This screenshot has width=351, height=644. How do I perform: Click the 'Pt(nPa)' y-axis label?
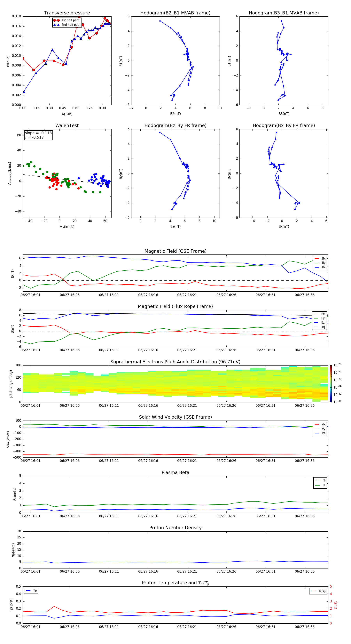click(8, 61)
